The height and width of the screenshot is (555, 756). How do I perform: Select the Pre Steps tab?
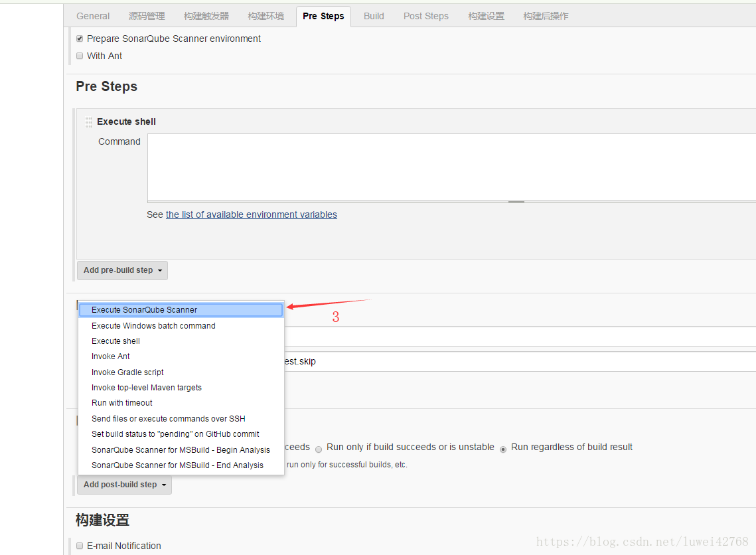[x=323, y=16]
